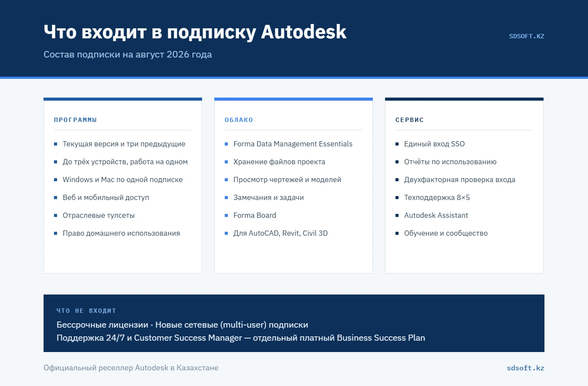588x386 pixels.
Task: Click 'Хранение файлов проекта' item
Action: (279, 162)
